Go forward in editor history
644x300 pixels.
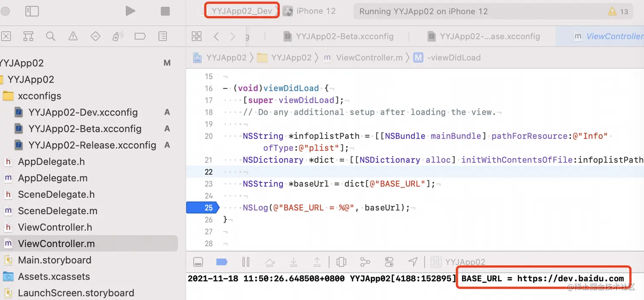tap(233, 37)
